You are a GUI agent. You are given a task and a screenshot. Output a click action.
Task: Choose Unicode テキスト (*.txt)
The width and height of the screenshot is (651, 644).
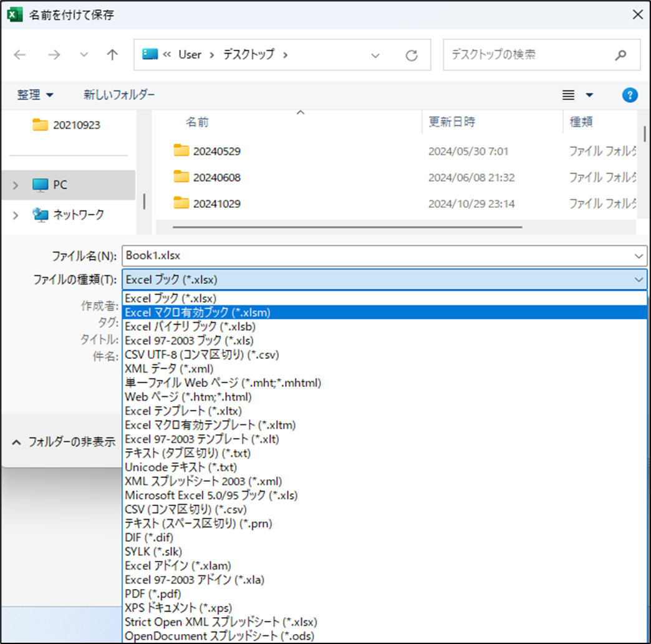[385, 467]
